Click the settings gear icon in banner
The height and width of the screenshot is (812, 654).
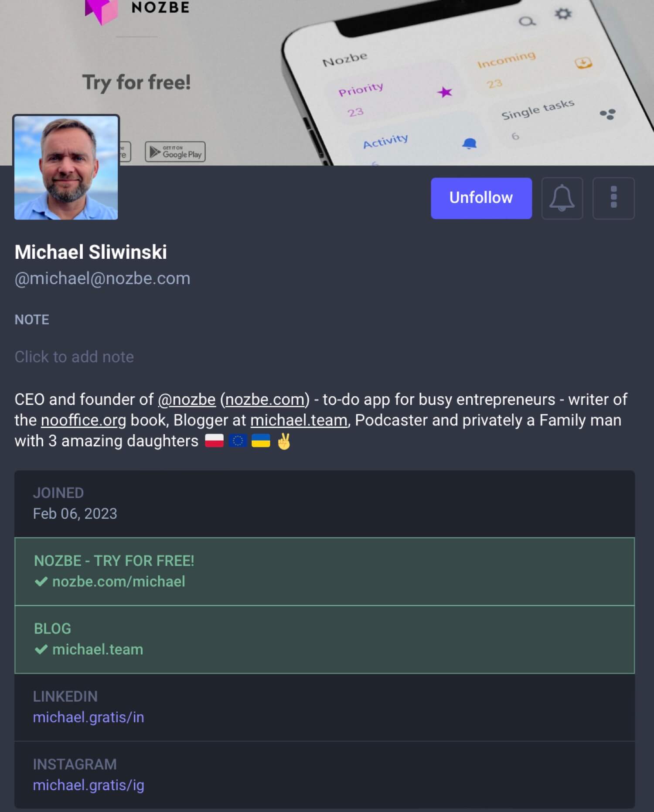563,14
